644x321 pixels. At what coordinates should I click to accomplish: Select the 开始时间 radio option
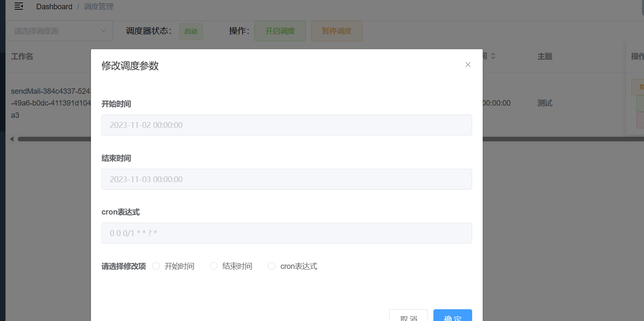click(155, 265)
